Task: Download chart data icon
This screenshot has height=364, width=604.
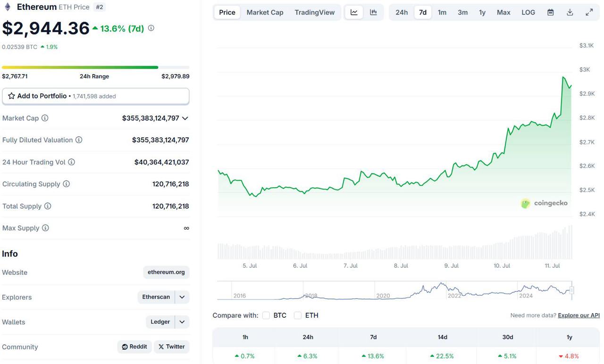Action: [x=570, y=12]
